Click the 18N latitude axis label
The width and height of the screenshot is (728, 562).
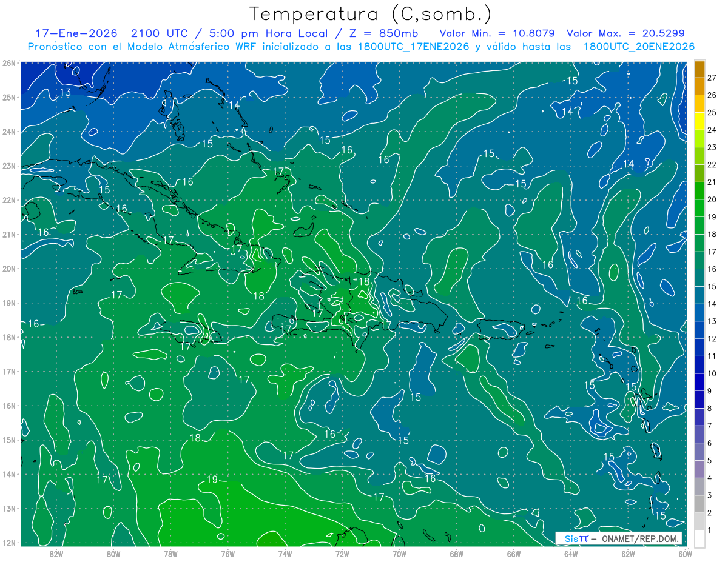(x=9, y=337)
